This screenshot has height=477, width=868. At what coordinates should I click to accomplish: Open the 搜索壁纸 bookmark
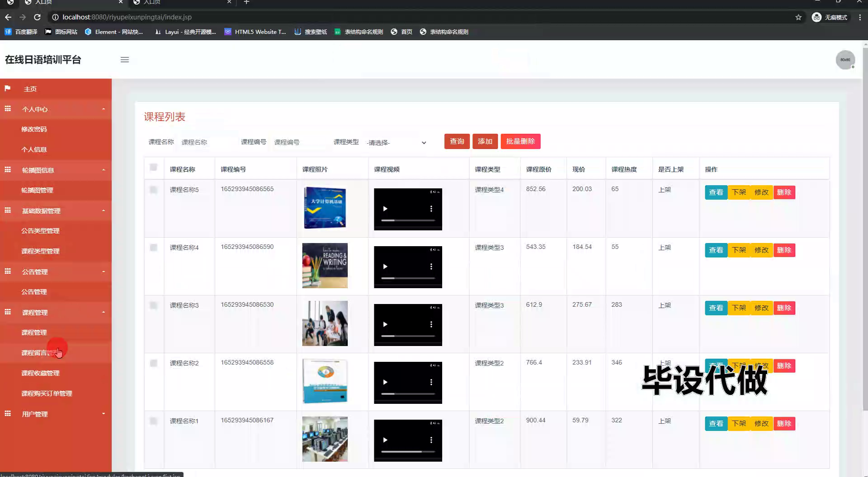[311, 32]
